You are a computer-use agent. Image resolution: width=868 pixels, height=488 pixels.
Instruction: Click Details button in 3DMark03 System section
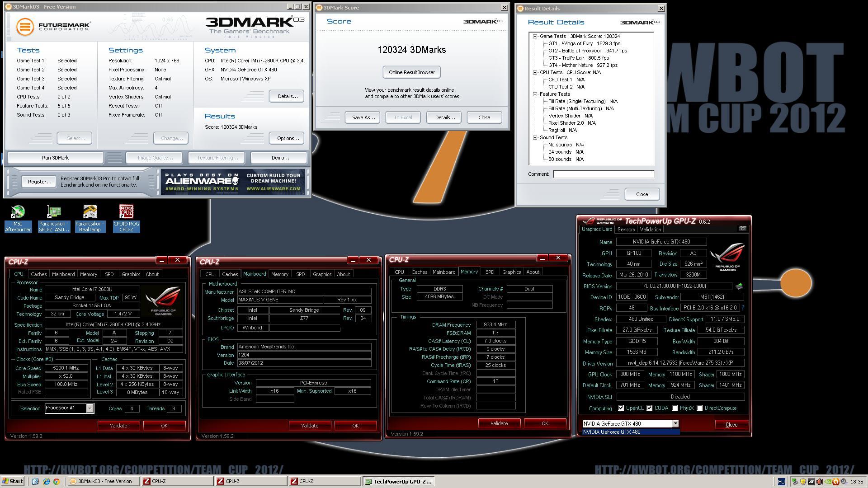click(x=288, y=96)
